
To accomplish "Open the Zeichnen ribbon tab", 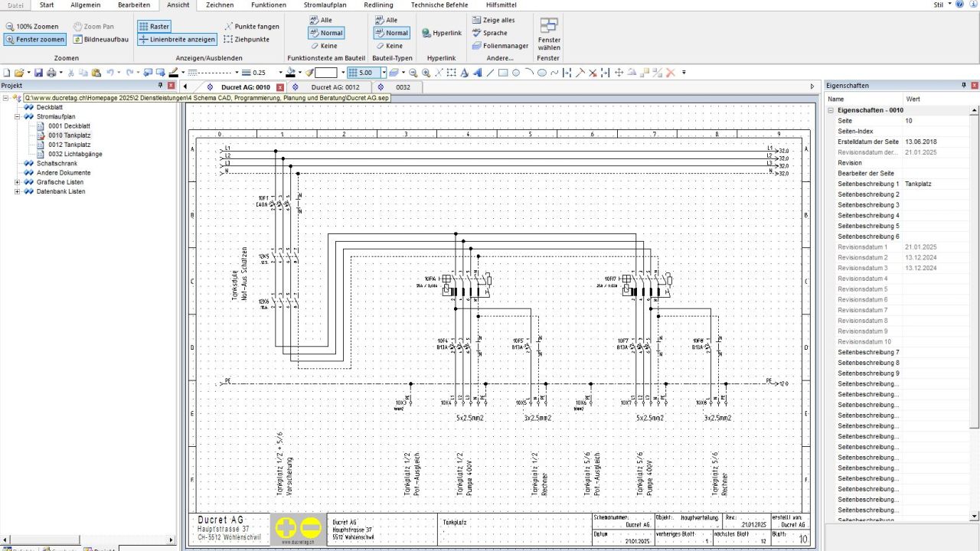I will click(220, 5).
